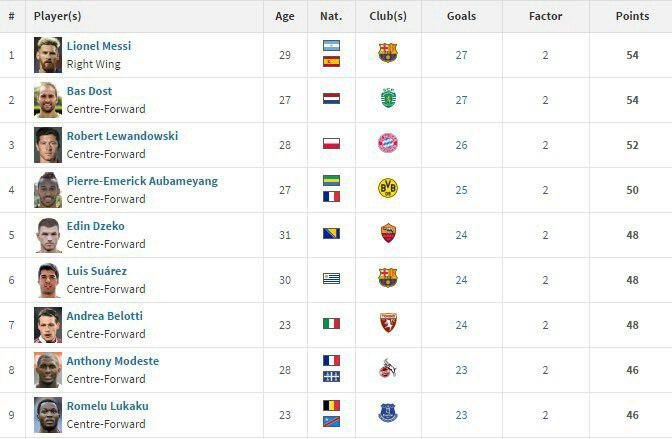The image size is (672, 439).
Task: Open Lionel Messi's player profile link
Action: [99, 46]
